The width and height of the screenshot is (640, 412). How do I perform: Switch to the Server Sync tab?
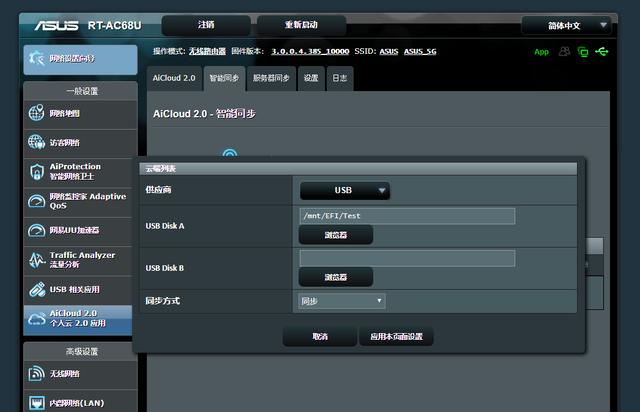271,78
